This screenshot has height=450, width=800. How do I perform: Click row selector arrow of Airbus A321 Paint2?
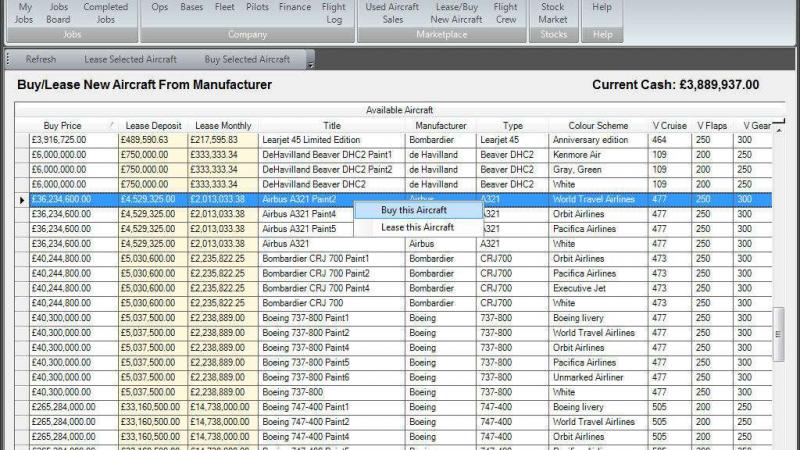(x=22, y=199)
